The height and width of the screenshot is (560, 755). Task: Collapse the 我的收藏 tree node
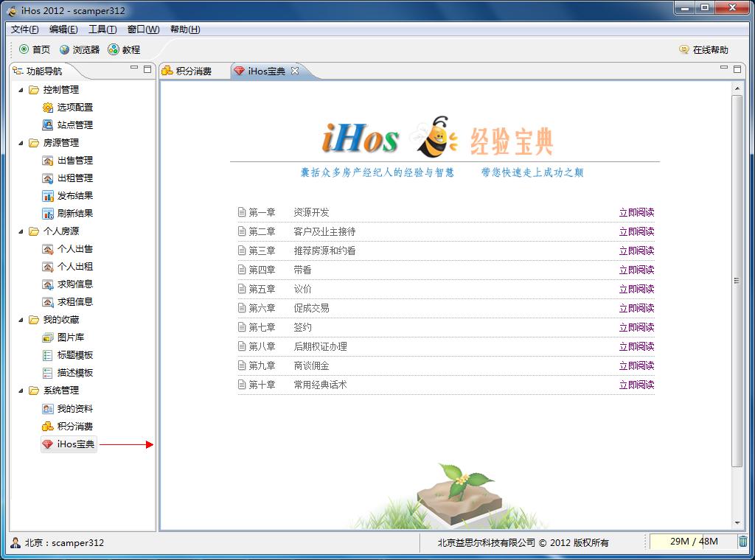click(x=21, y=320)
